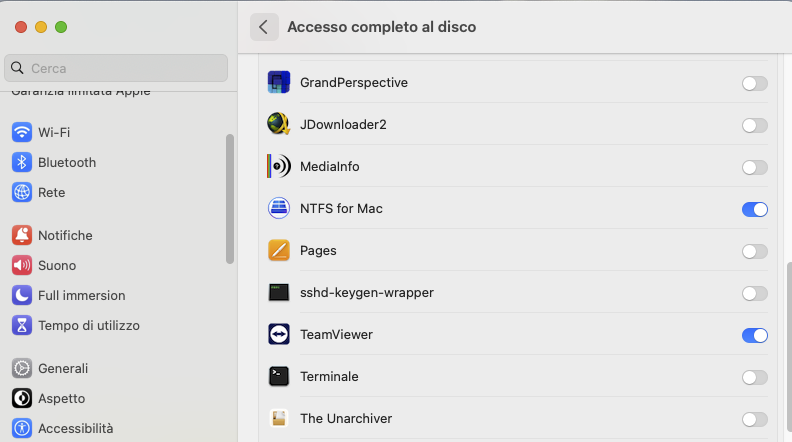
Task: Click the MediaInfo app icon
Action: click(x=279, y=166)
